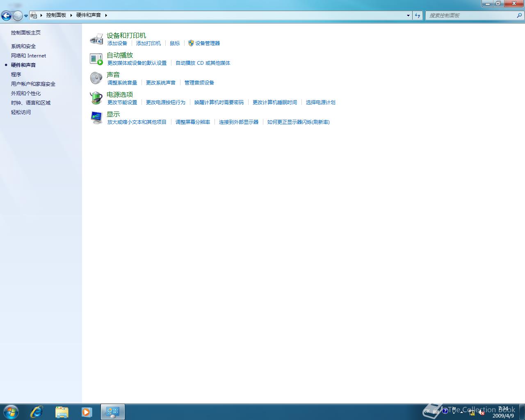The height and width of the screenshot is (420, 525).
Task: Click the Show Desktop strip beside the clock
Action: 522,412
